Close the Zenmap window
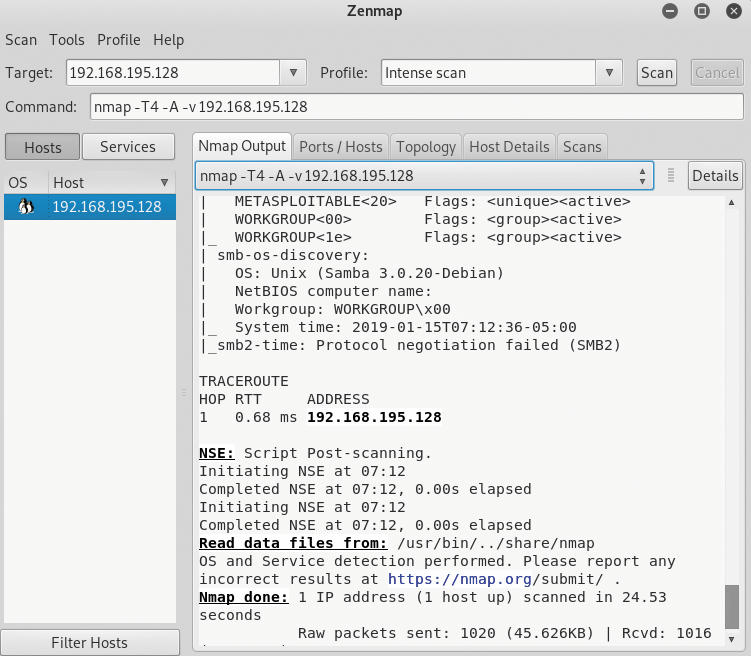Image resolution: width=751 pixels, height=656 pixels. [x=733, y=11]
